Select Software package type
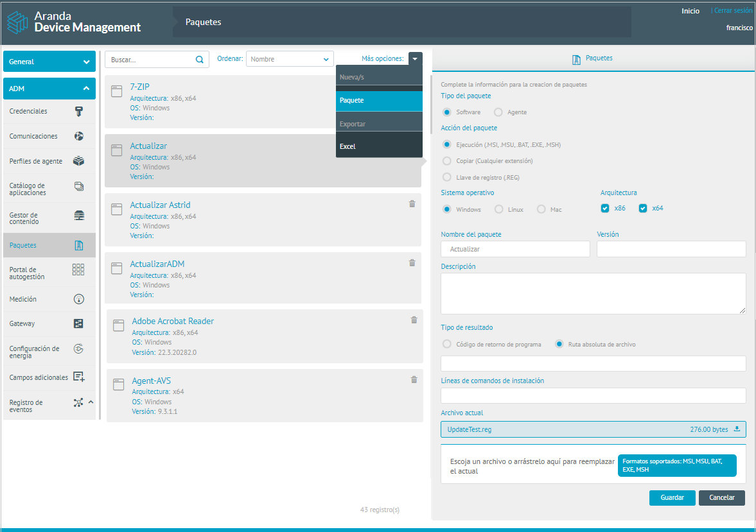Viewport: 756px width, 532px height. click(x=447, y=112)
